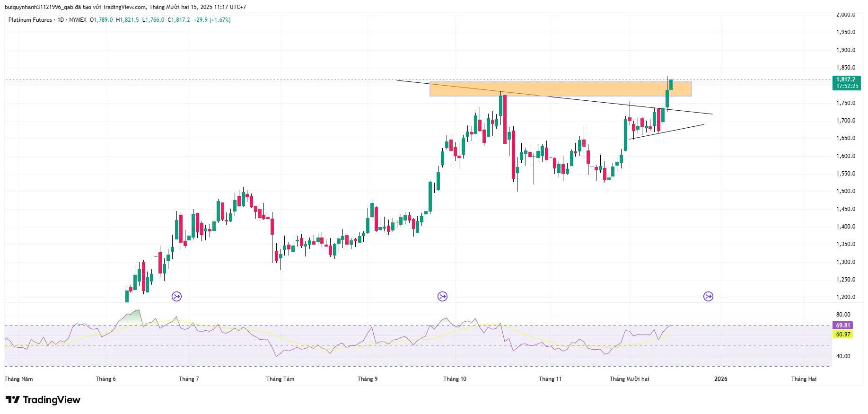This screenshot has width=868, height=414.
Task: Click the purple circle marker near Tháng 7
Action: point(176,297)
